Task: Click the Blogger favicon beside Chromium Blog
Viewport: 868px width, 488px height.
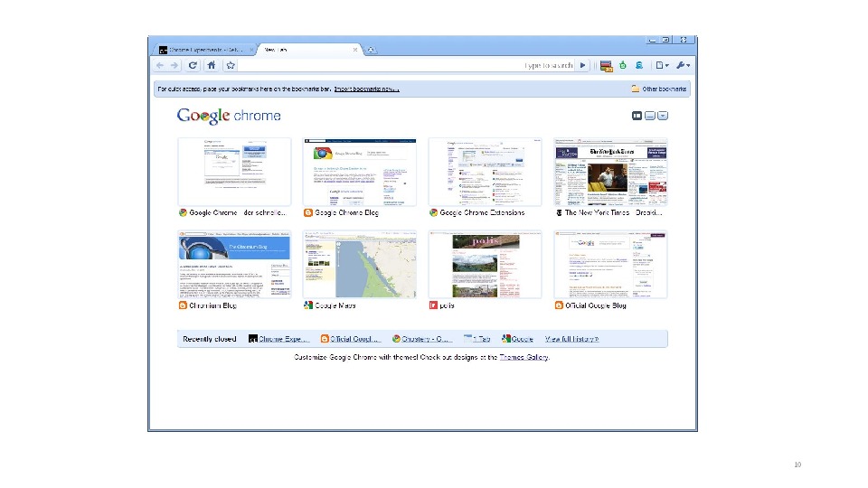Action: [x=183, y=305]
